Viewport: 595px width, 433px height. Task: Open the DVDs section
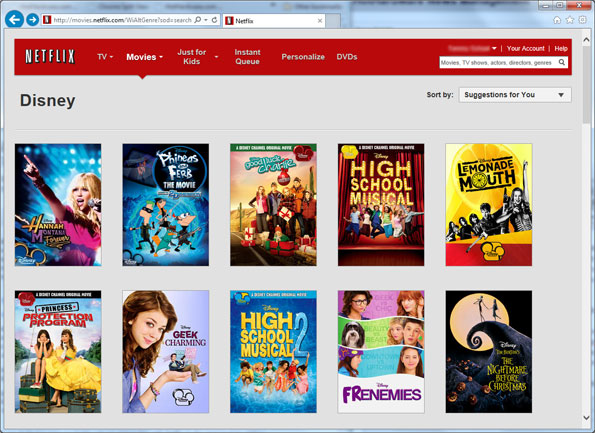pyautogui.click(x=347, y=57)
